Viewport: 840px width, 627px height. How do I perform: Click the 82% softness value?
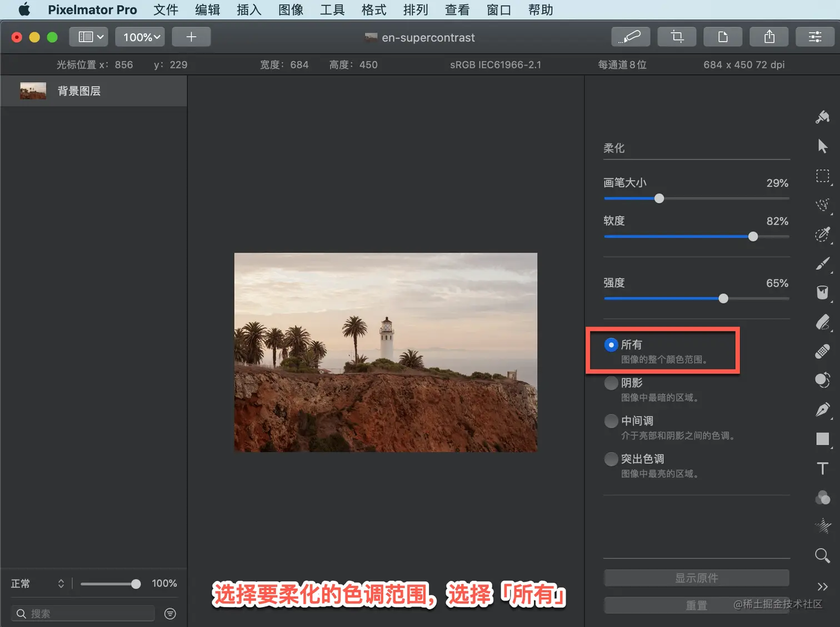pyautogui.click(x=777, y=221)
